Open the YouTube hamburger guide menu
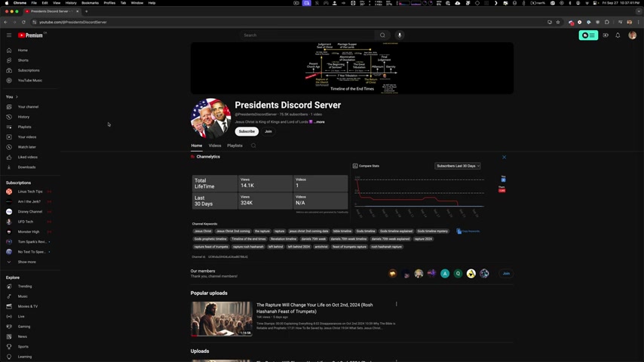Screen dimensions: 644x362 9,35
